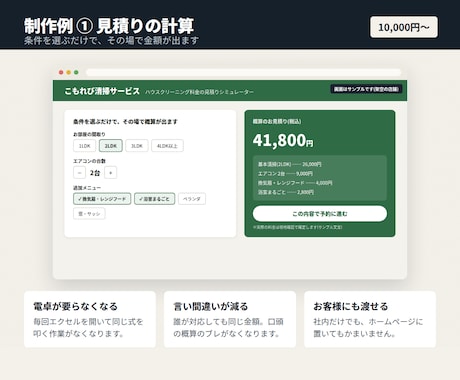Toggle the ベランダ add-on chip
This screenshot has height=380, width=460.
click(192, 199)
